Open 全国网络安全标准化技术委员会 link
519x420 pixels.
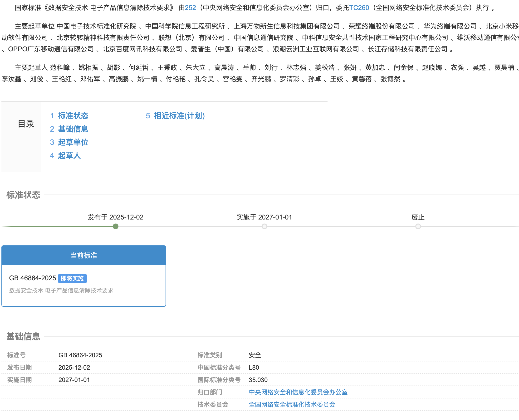pyautogui.click(x=292, y=405)
